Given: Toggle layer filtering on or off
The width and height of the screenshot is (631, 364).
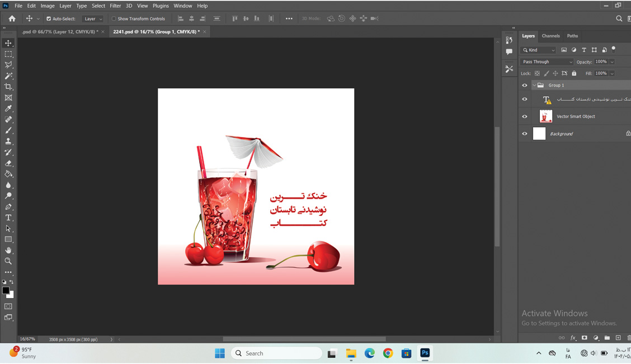Looking at the screenshot, I should tap(613, 49).
